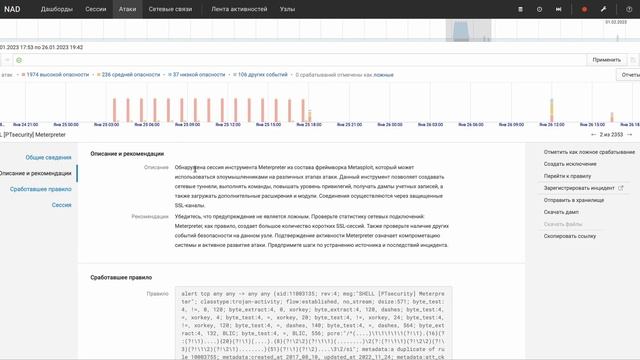This screenshot has width=640, height=360.
Task: Click Зарегистрировать инцидент action
Action: (x=579, y=188)
